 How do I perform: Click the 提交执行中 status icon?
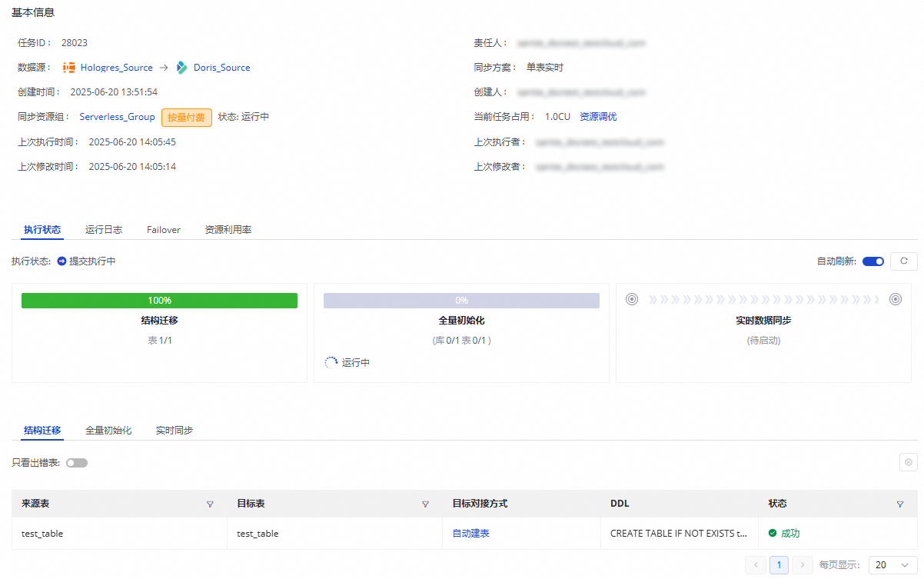[62, 261]
